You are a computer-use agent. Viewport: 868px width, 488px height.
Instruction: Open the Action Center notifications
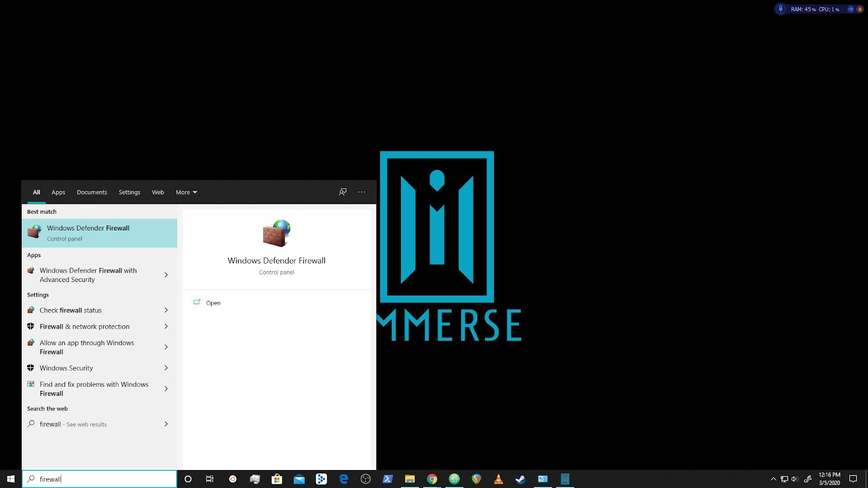853,479
